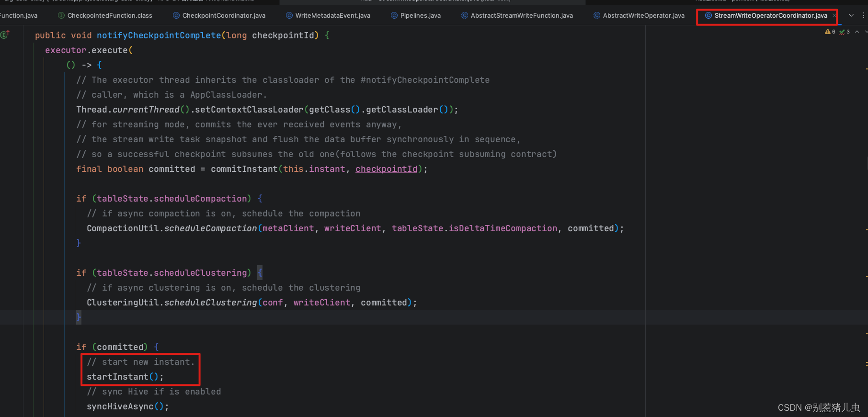
Task: Switch to the AbstractWriteOperator.java tab
Action: [639, 15]
